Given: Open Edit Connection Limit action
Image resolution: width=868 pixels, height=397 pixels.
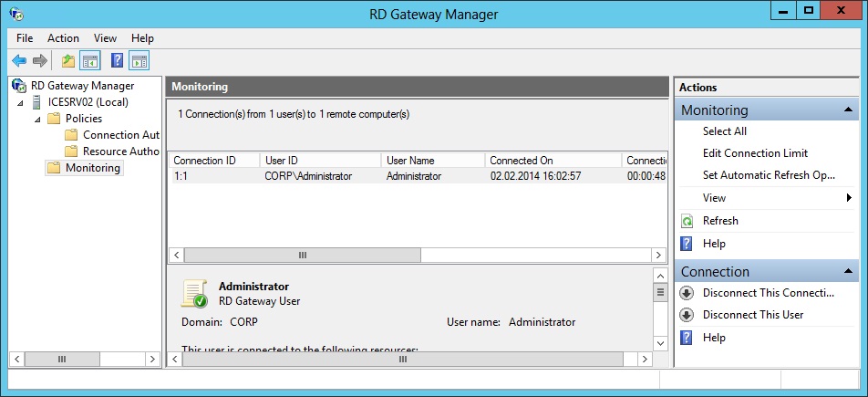Looking at the screenshot, I should point(756,153).
